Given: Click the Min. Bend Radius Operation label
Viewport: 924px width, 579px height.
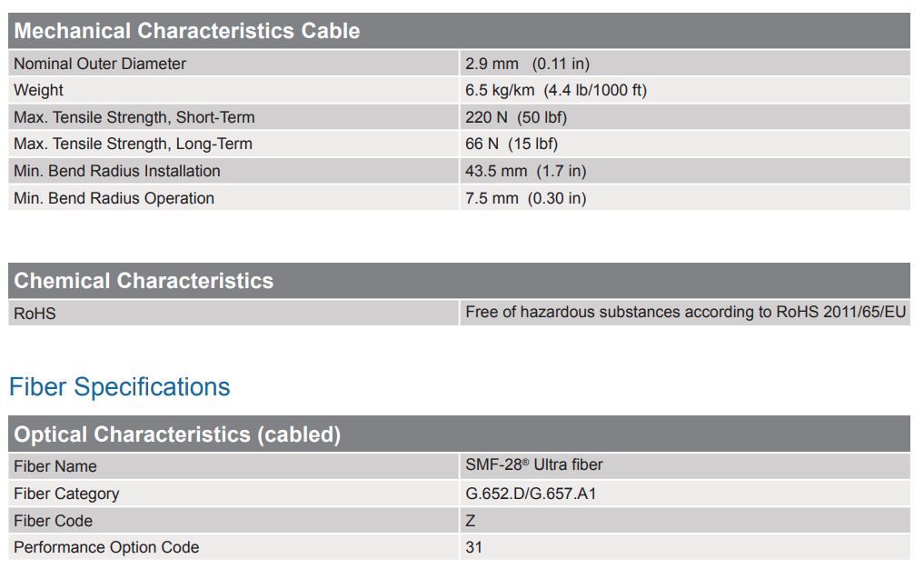Looking at the screenshot, I should coord(114,198).
